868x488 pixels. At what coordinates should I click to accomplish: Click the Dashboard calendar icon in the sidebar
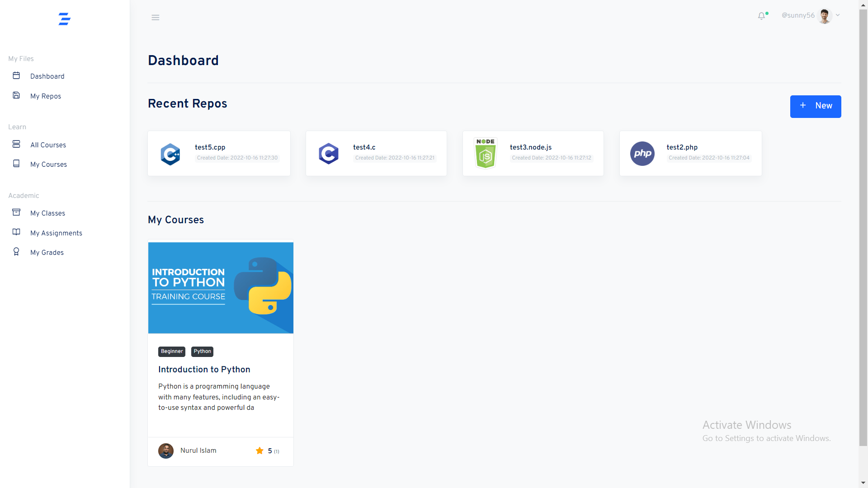16,75
